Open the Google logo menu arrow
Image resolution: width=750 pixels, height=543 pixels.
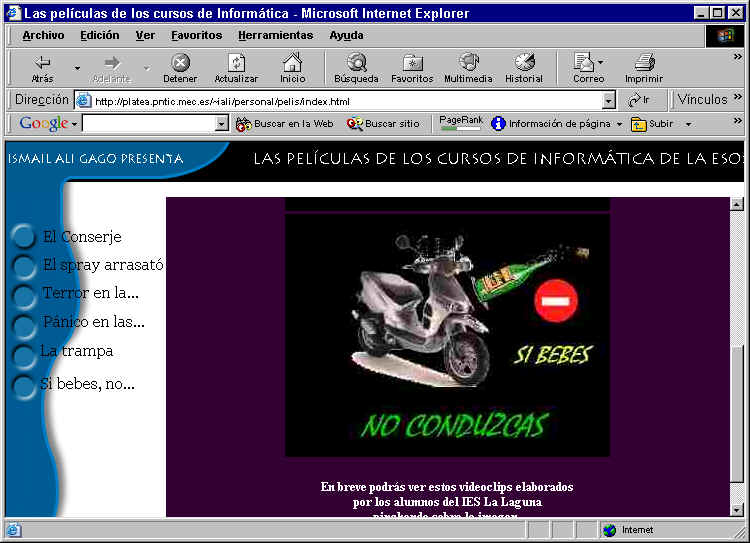(75, 124)
